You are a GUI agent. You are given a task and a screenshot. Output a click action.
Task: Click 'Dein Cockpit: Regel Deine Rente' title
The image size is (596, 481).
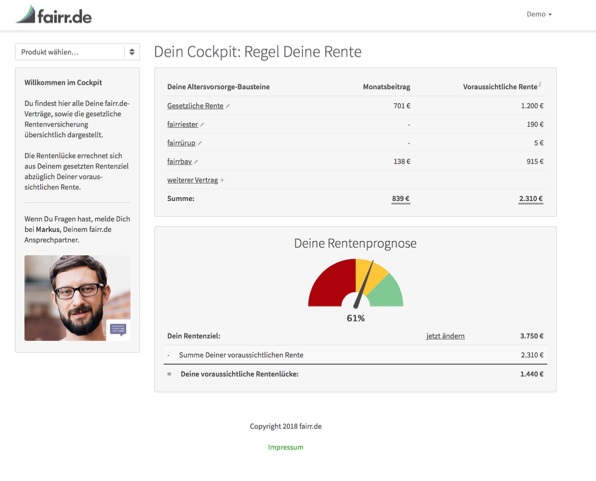pyautogui.click(x=258, y=52)
